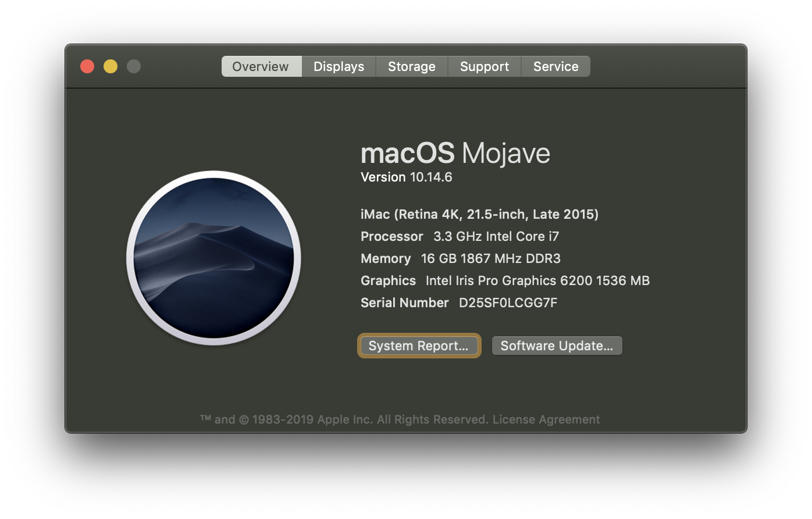Viewport: 812px width, 519px height.
Task: Open the License Agreement link
Action: pos(546,420)
